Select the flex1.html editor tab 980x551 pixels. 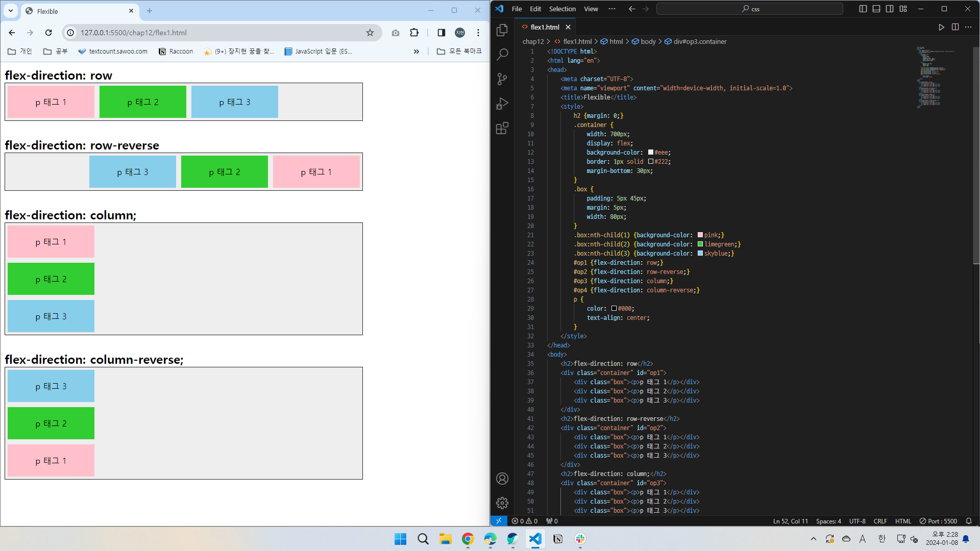pyautogui.click(x=545, y=27)
